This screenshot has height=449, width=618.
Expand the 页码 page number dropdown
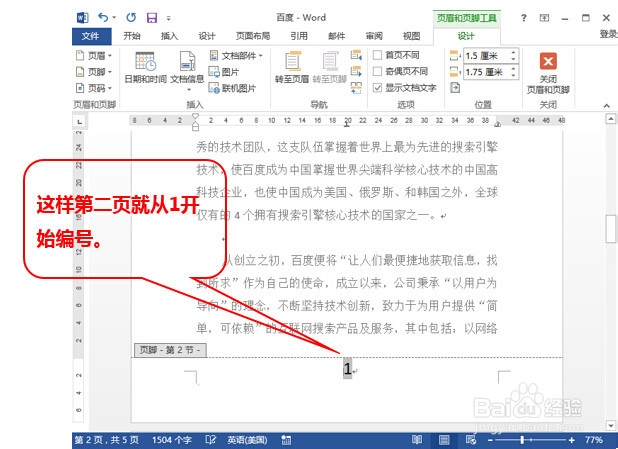click(x=94, y=88)
